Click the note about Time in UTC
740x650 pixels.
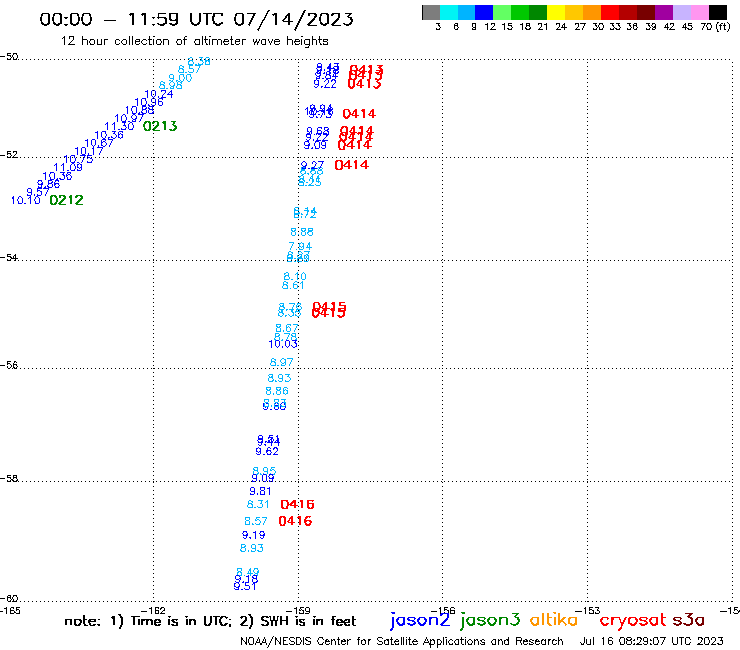(x=210, y=621)
